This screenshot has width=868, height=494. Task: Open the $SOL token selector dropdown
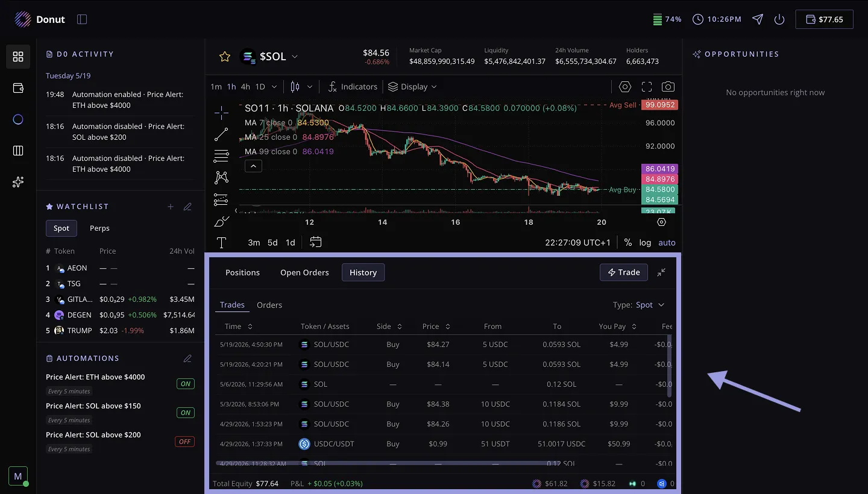269,57
